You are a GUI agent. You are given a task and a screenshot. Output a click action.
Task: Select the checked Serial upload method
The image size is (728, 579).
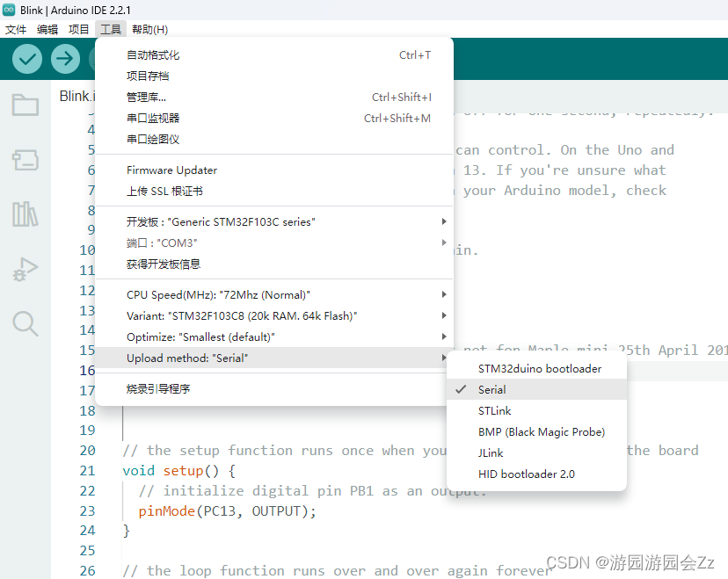[x=536, y=390]
